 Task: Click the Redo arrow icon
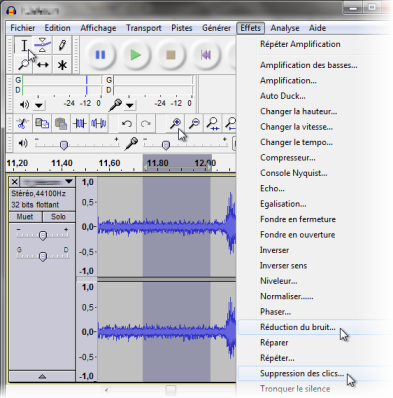tap(145, 124)
